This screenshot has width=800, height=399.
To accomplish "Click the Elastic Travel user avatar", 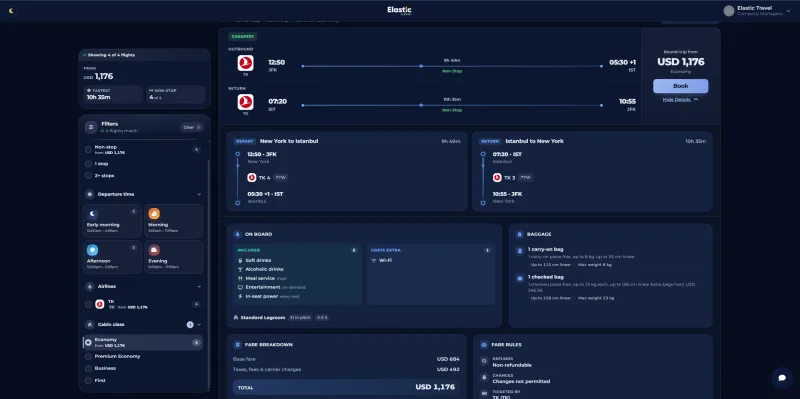I will [x=729, y=11].
